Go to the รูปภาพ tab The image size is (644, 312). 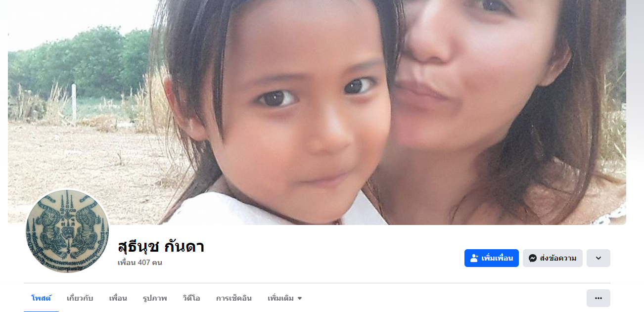[x=155, y=298]
